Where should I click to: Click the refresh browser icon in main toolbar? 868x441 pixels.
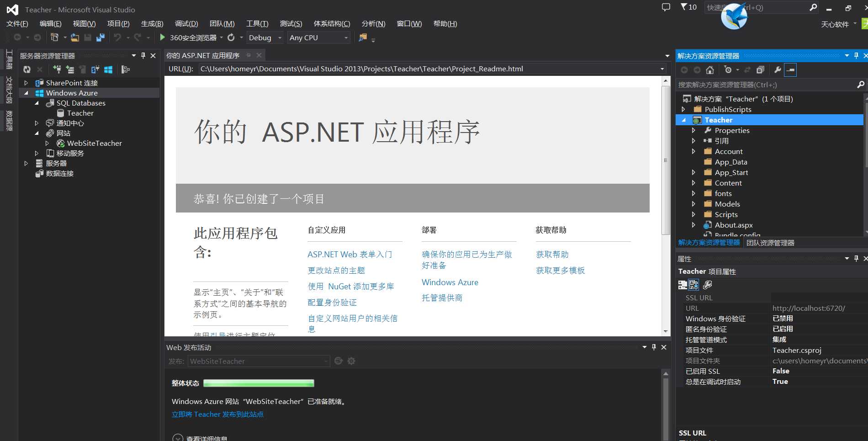click(231, 37)
